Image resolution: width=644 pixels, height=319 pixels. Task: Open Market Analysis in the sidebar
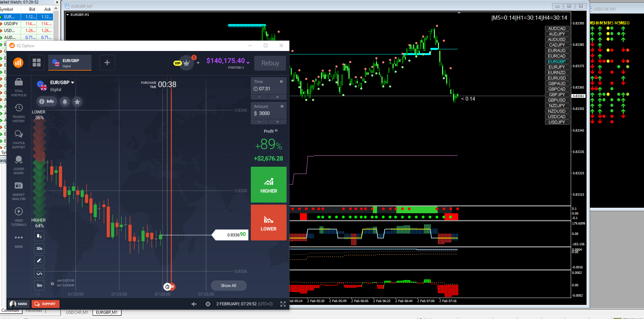pos(19,191)
